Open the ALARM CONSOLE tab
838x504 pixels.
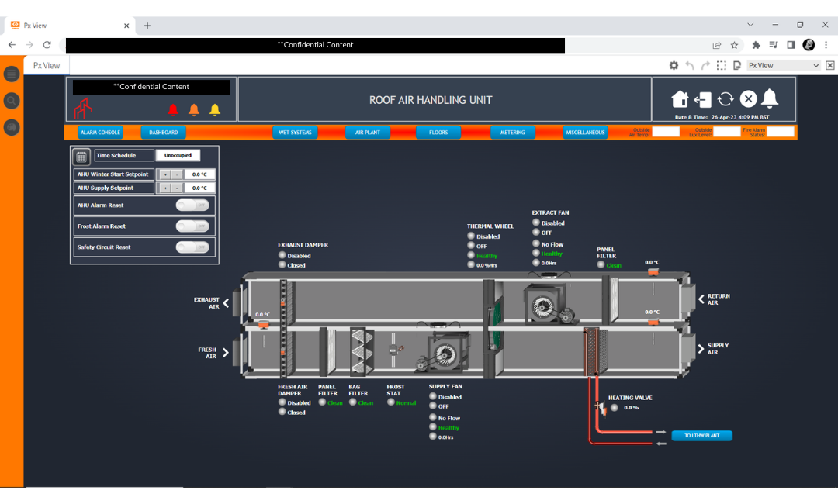pos(100,132)
